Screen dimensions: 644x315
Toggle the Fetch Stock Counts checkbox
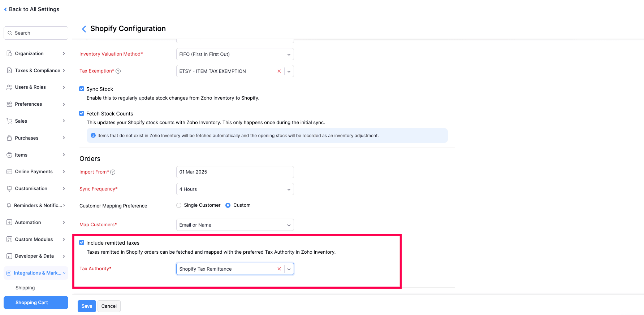click(82, 114)
